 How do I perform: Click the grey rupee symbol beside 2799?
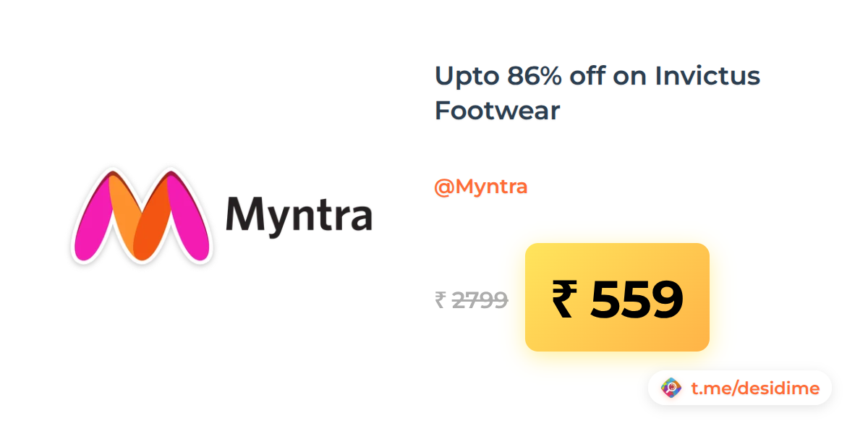tap(440, 299)
